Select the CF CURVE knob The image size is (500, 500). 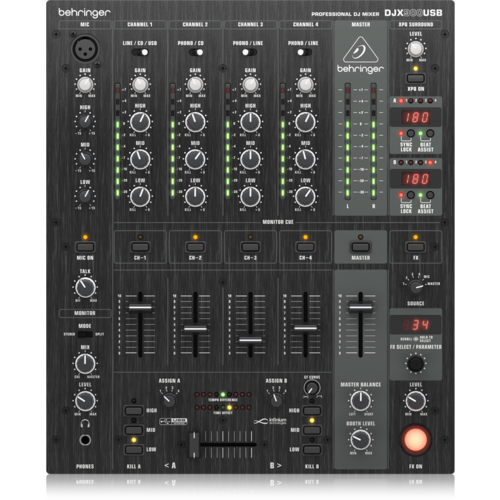pos(312,388)
